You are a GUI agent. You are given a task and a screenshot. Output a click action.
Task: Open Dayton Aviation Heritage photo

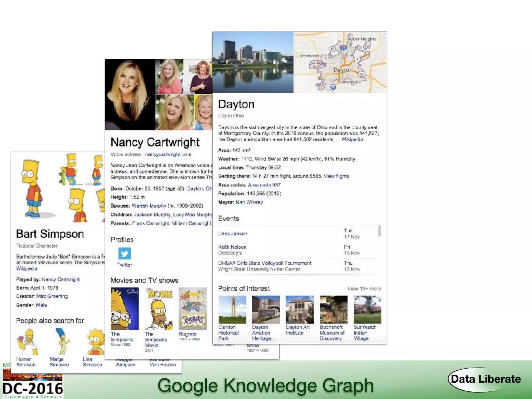coord(266,310)
